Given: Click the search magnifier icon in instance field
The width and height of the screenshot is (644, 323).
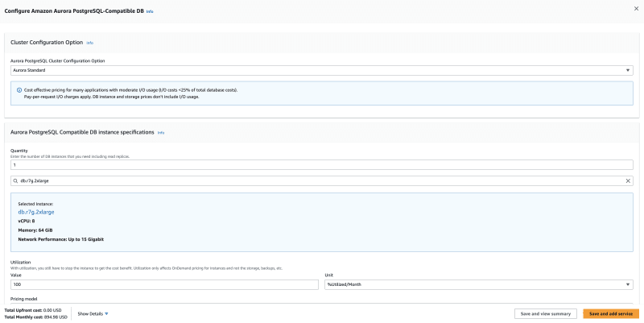Looking at the screenshot, I should [15, 180].
